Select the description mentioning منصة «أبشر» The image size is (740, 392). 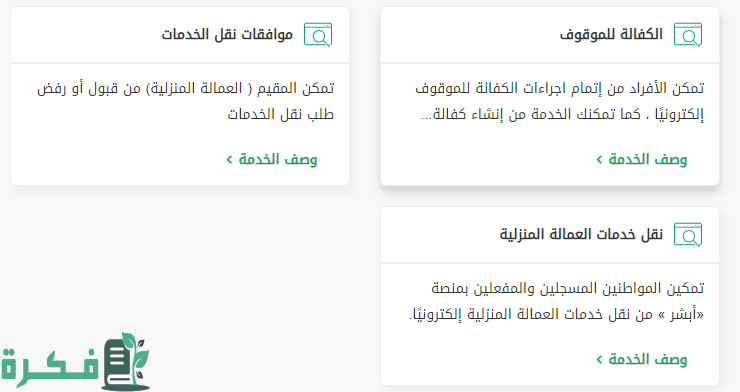(556, 301)
